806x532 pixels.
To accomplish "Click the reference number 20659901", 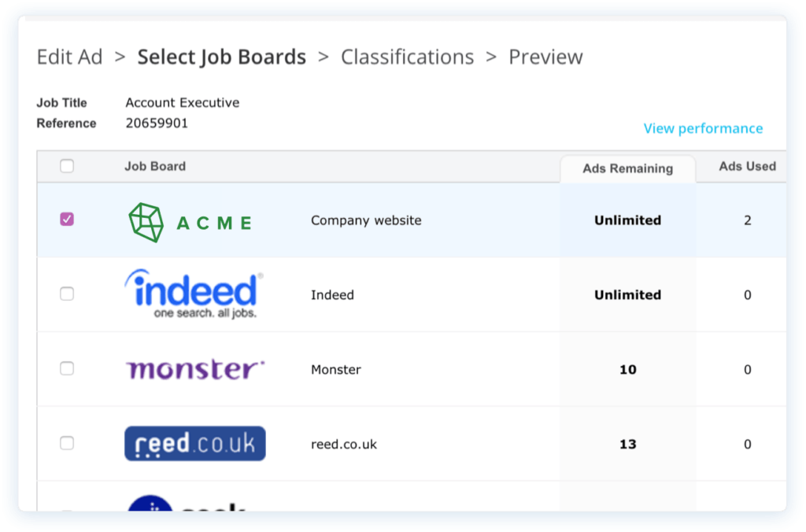I will tap(154, 123).
